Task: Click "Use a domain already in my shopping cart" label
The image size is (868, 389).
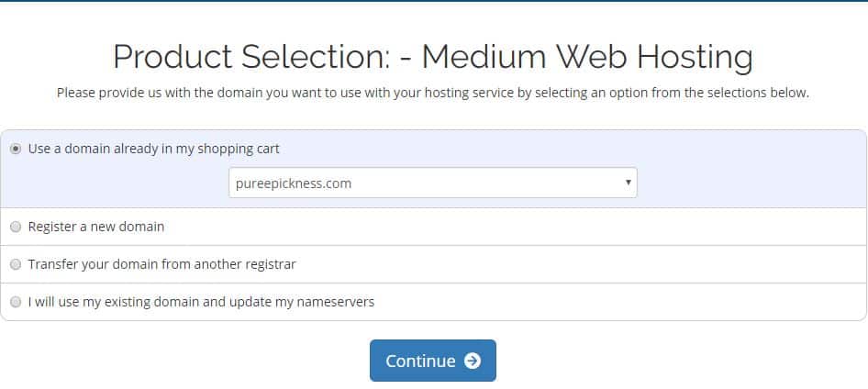Action: pos(154,149)
